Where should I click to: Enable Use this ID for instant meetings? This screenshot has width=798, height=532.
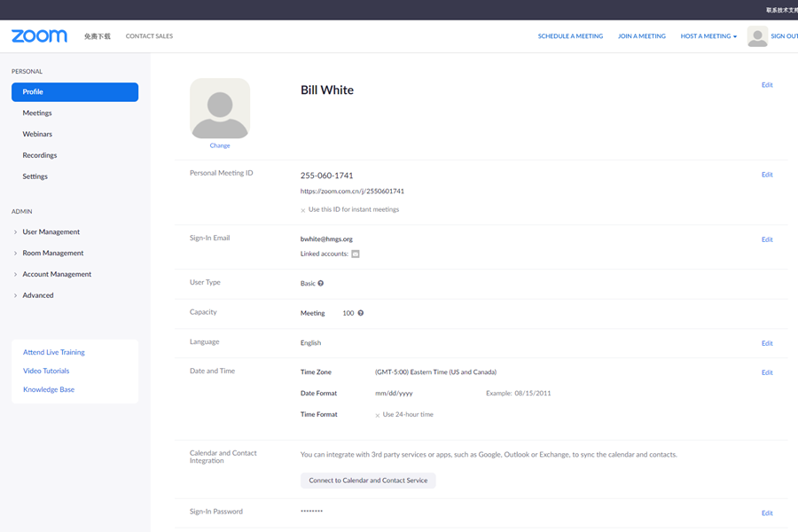click(x=303, y=210)
